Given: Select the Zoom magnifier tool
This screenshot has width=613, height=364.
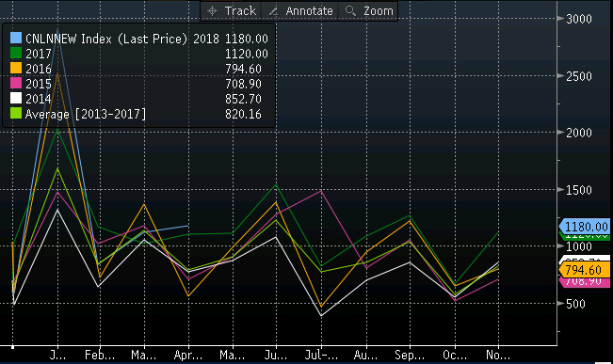Looking at the screenshot, I should [369, 11].
